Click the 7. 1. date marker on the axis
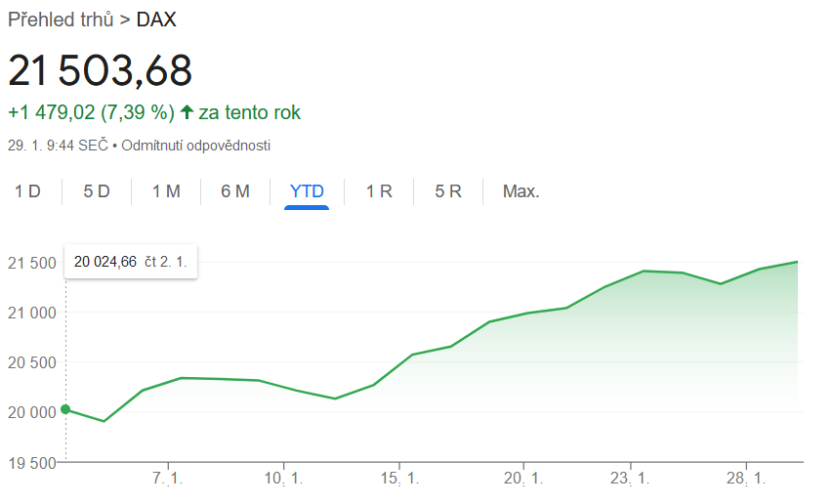The width and height of the screenshot is (833, 504). click(168, 480)
